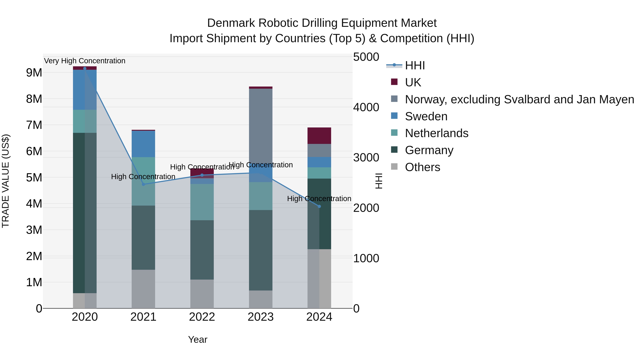The image size is (644, 362).
Task: Toggle the Sweden legend label
Action: click(x=426, y=116)
